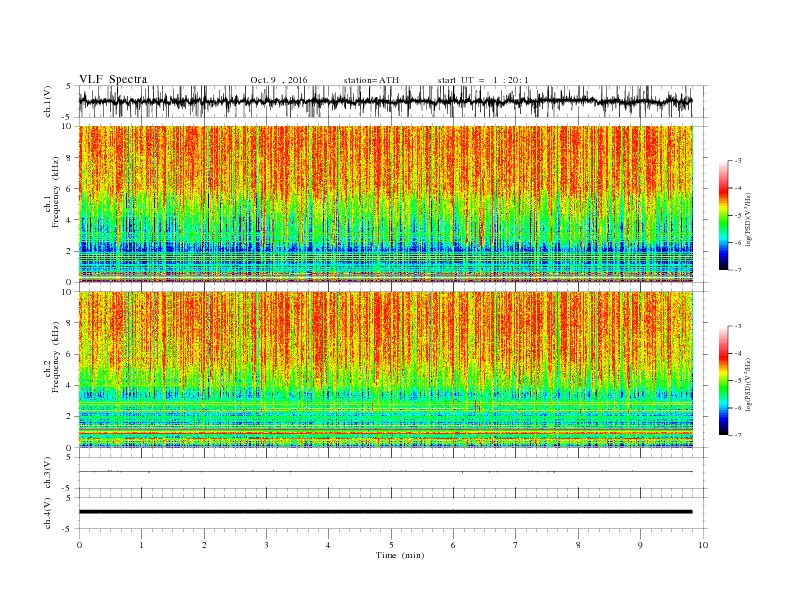
Task: Click the "station=ATH" header label
Action: click(x=371, y=80)
